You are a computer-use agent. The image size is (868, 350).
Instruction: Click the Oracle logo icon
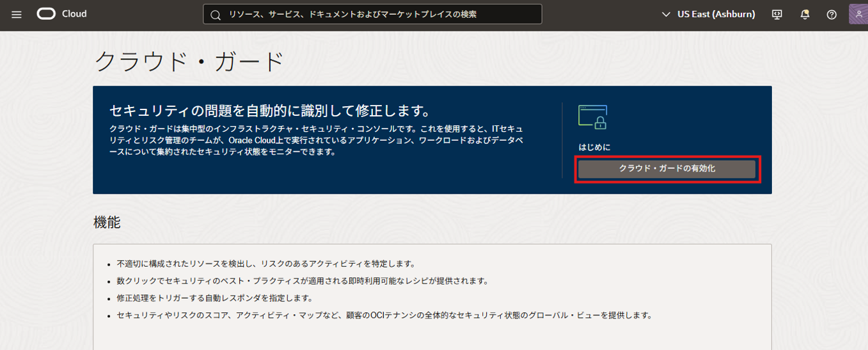46,14
